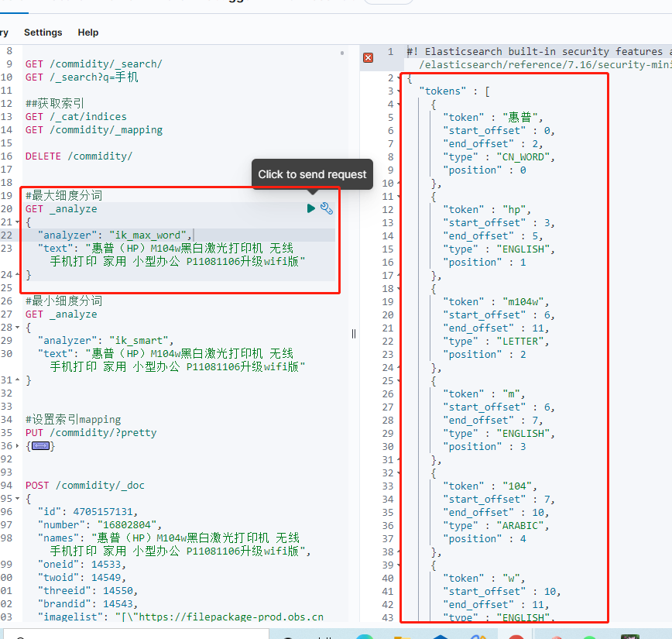Screen dimensions: 672x639
Task: Click the #最大细度分词 comment line
Action: tap(63, 195)
